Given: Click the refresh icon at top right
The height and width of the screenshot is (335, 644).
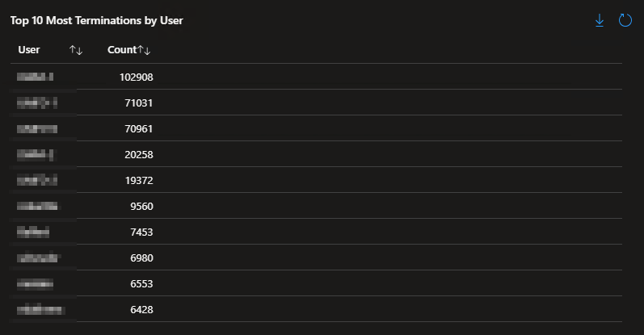Looking at the screenshot, I should (625, 20).
